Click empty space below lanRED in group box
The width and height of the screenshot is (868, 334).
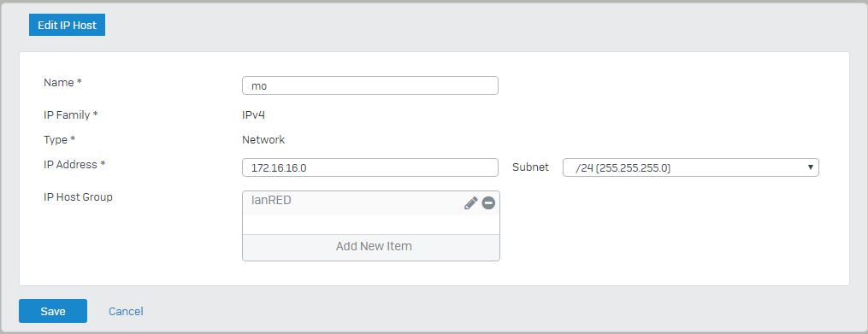[x=371, y=225]
